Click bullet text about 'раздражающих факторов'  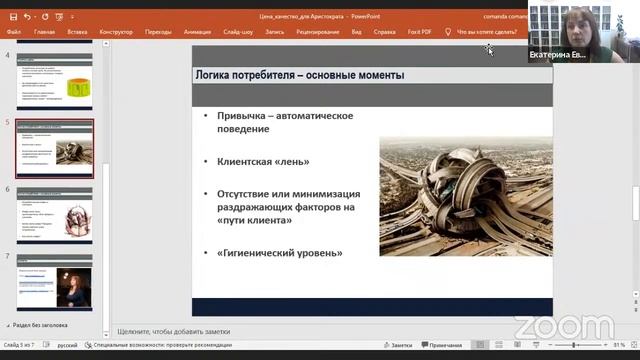(289, 207)
